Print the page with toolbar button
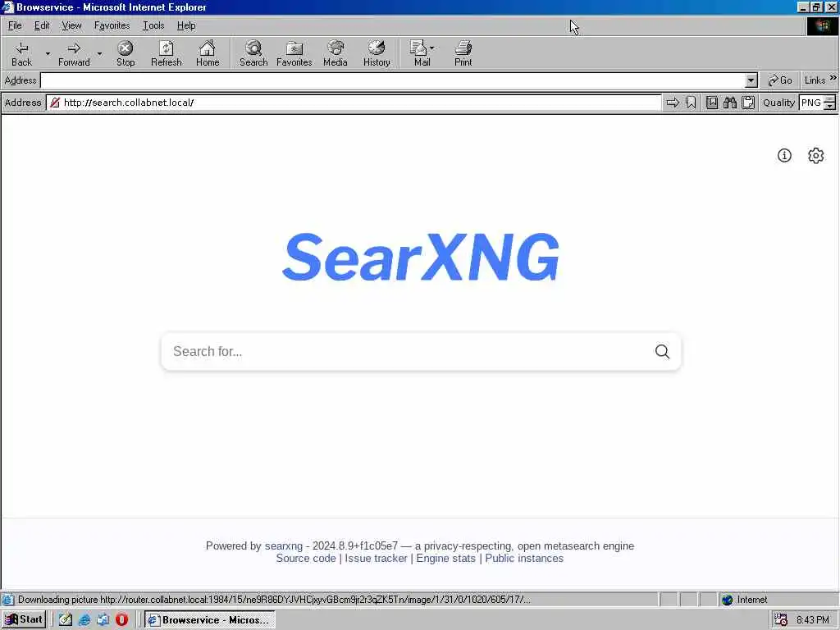This screenshot has height=630, width=840. 463,53
